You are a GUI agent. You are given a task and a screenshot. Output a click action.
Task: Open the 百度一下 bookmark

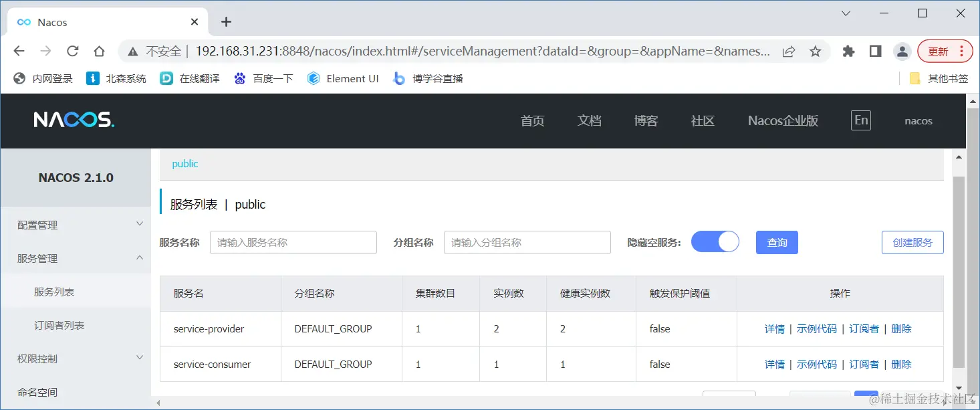(x=263, y=79)
